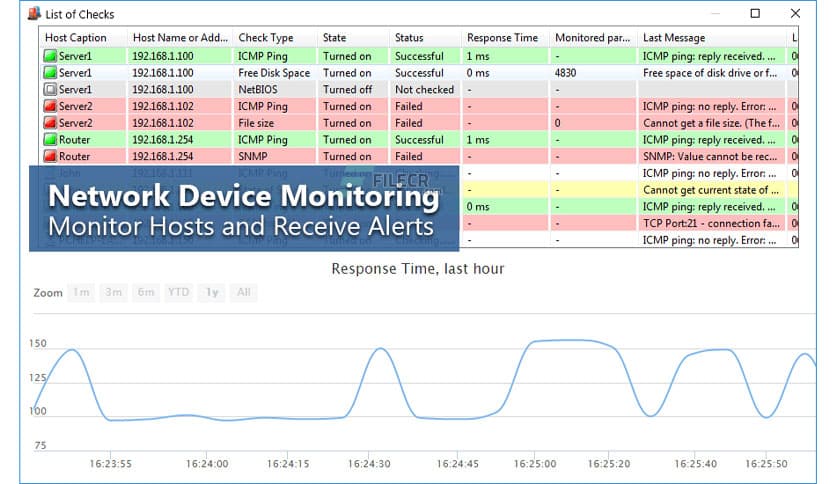Viewport: 836px width, 484px height.
Task: Click the 16:25:40 time axis label
Action: coord(695,464)
